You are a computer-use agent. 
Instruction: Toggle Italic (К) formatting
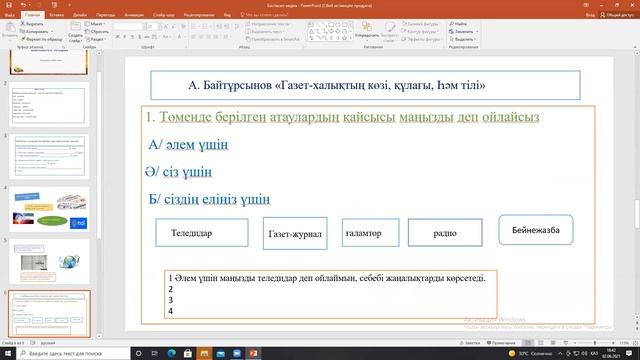(x=125, y=37)
